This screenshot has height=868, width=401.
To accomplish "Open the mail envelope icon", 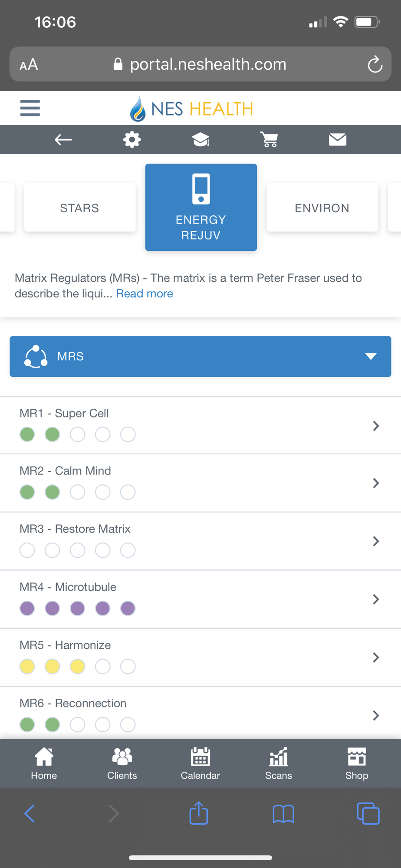I will (338, 140).
